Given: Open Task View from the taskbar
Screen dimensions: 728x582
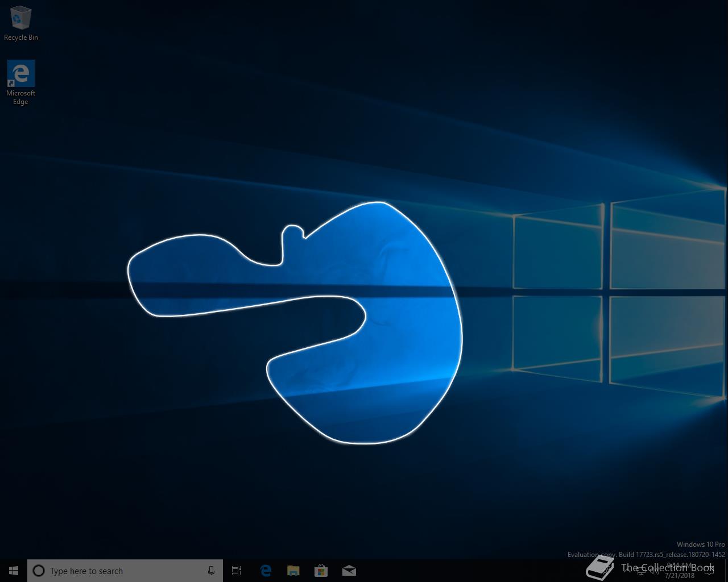Looking at the screenshot, I should click(x=237, y=571).
